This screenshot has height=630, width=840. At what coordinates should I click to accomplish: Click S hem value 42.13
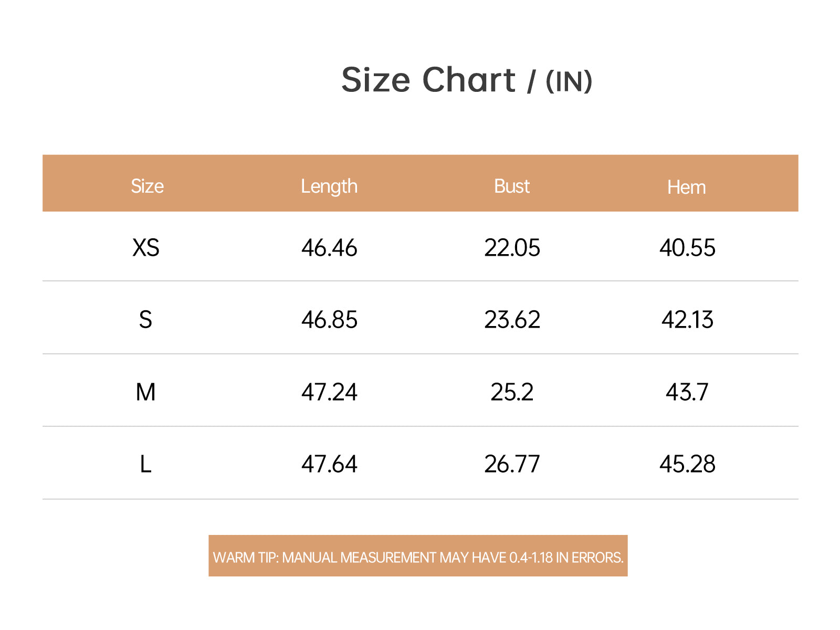tap(687, 320)
